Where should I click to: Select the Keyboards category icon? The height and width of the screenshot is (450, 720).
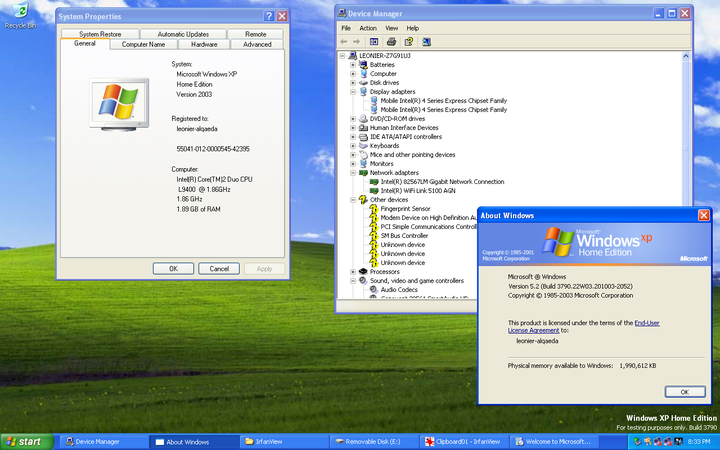[363, 146]
